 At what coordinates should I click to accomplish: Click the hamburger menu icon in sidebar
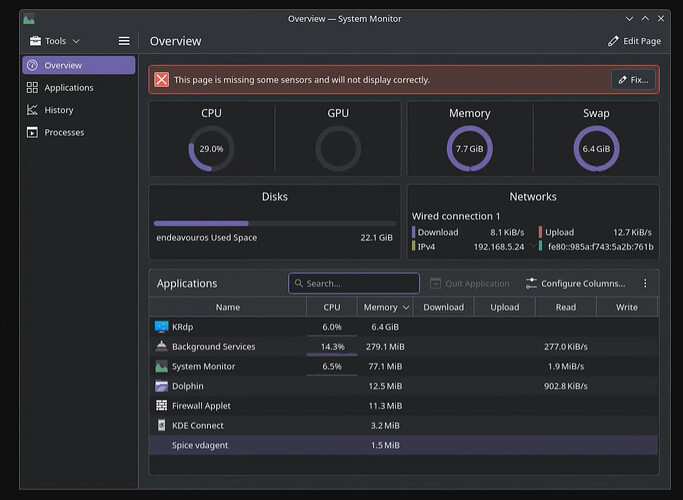[x=124, y=41]
